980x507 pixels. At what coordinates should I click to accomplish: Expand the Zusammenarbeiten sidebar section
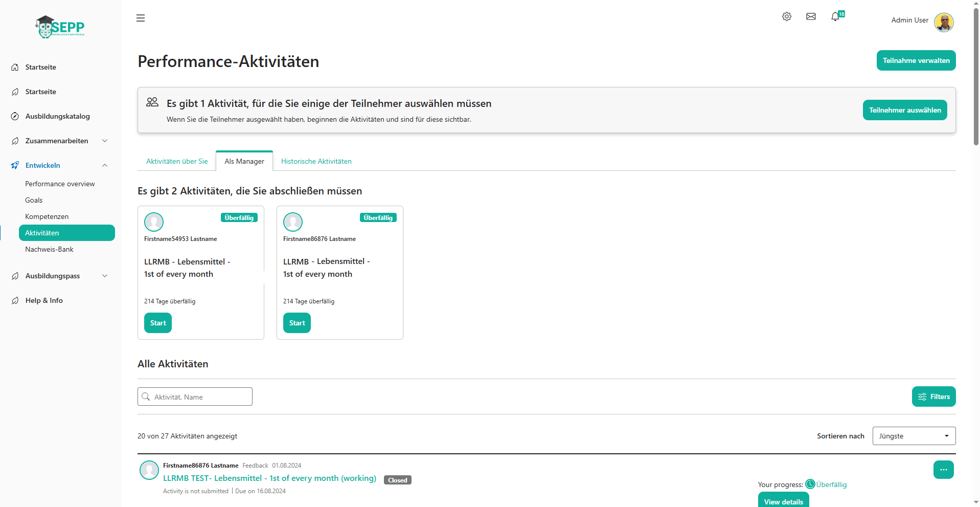click(x=105, y=141)
